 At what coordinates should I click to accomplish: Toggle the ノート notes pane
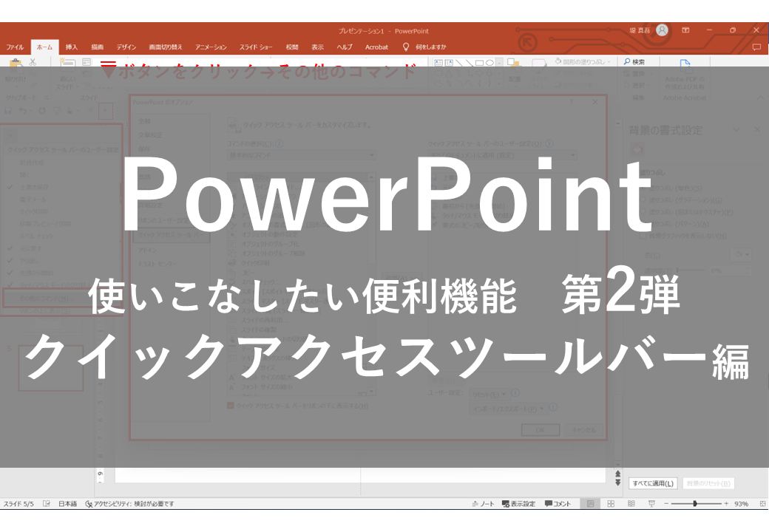pos(483,504)
